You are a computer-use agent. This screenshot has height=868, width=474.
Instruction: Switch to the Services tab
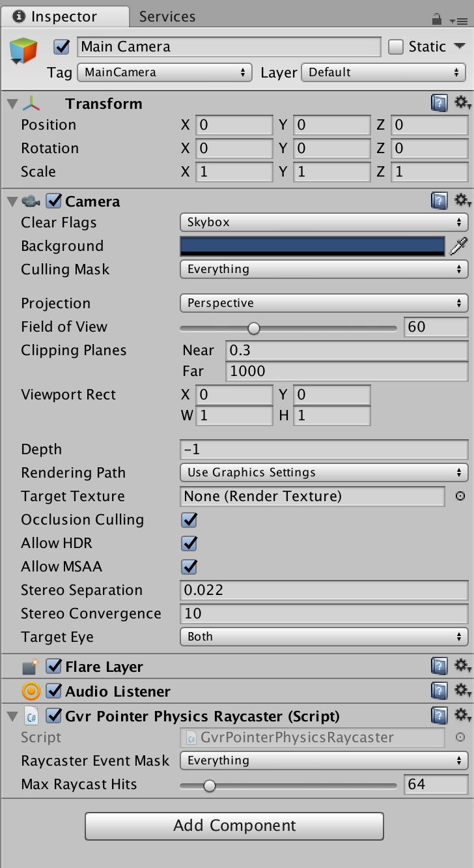(167, 16)
